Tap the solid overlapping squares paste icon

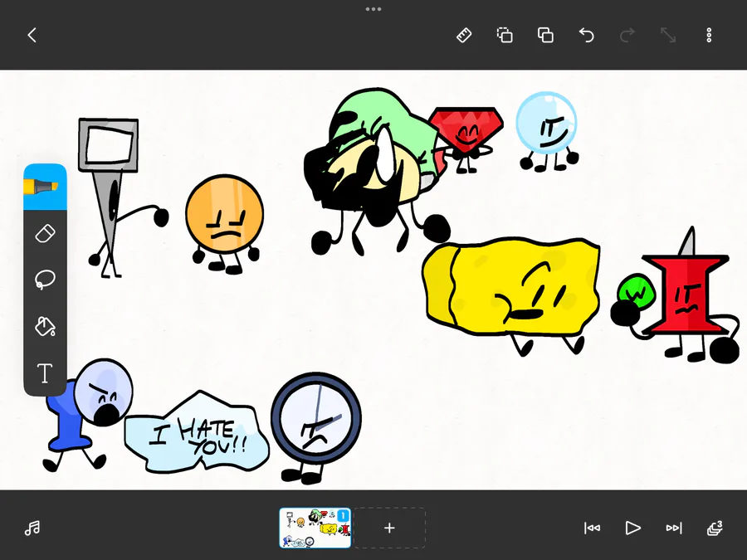coord(545,35)
